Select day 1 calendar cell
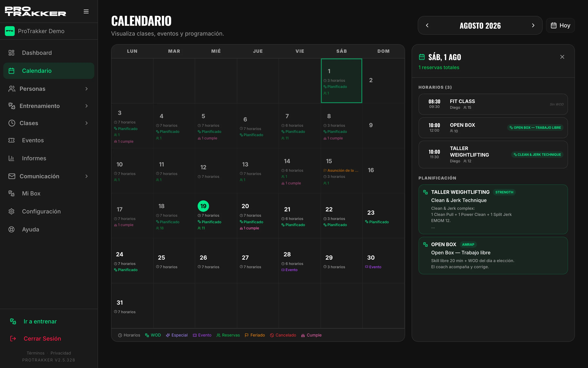Screen dimensions: 588x368 tap(341, 81)
